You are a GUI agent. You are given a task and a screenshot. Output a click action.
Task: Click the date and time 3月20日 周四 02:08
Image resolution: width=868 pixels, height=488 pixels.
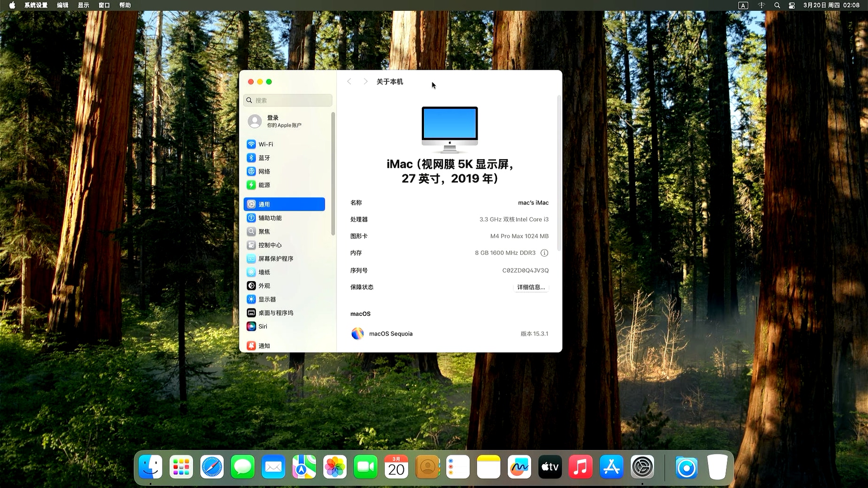tap(831, 5)
